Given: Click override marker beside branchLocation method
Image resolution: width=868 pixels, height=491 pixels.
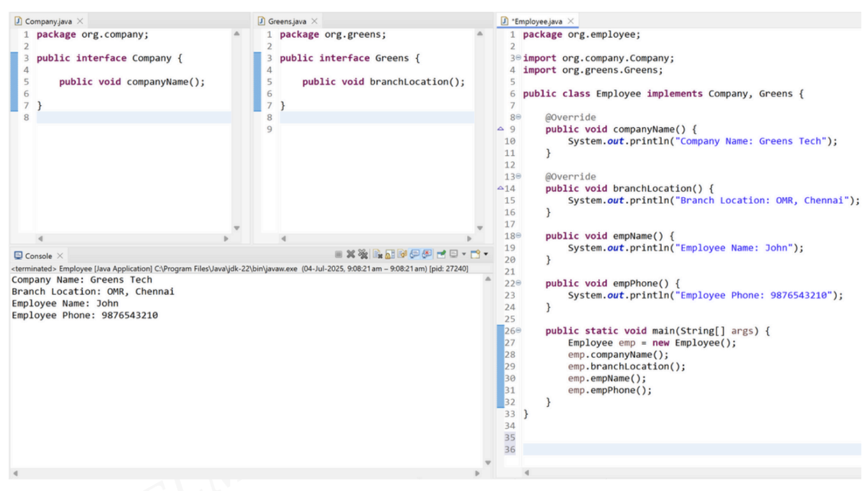Looking at the screenshot, I should (x=500, y=188).
